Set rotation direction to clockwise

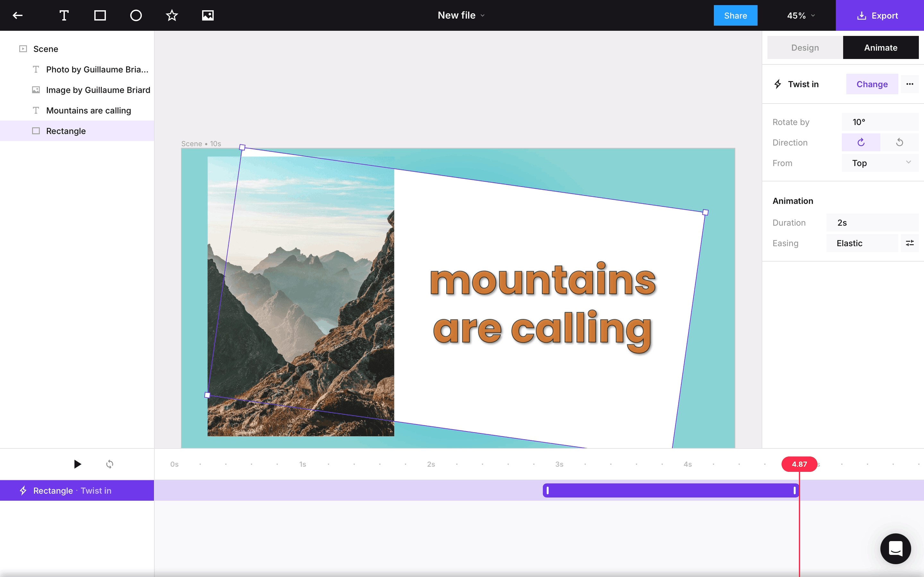point(860,142)
